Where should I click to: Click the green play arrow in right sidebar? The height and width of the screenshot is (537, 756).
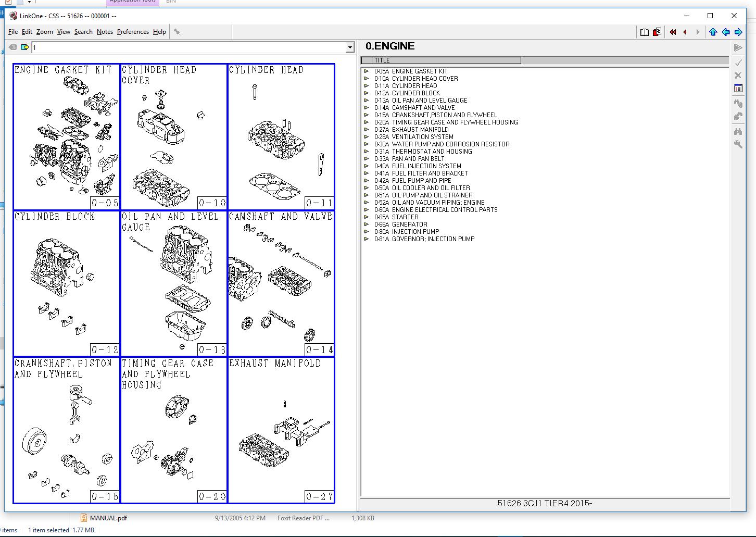tap(738, 47)
